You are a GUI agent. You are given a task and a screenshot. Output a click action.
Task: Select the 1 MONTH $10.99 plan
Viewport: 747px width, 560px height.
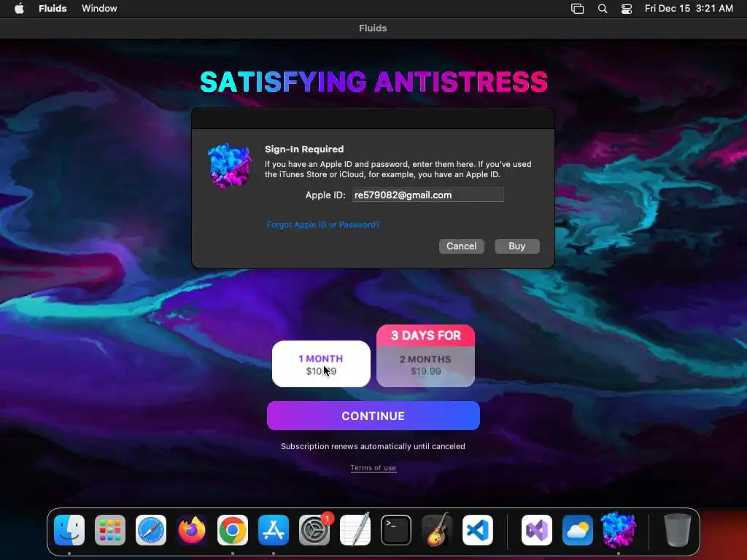coord(321,364)
